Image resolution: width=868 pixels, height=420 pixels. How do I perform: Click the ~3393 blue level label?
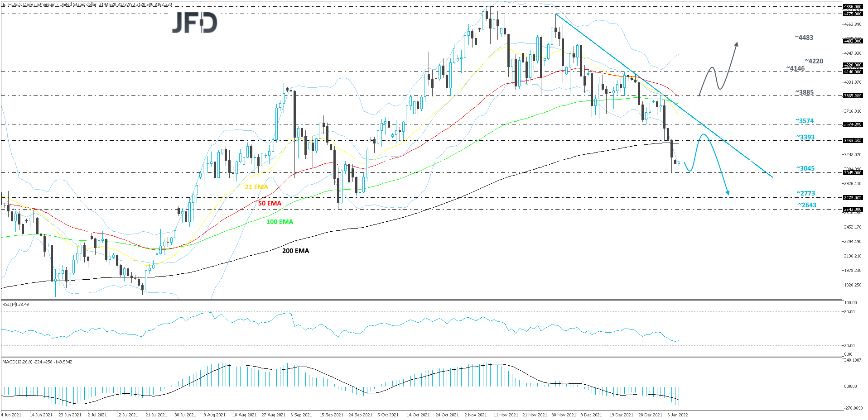point(805,137)
